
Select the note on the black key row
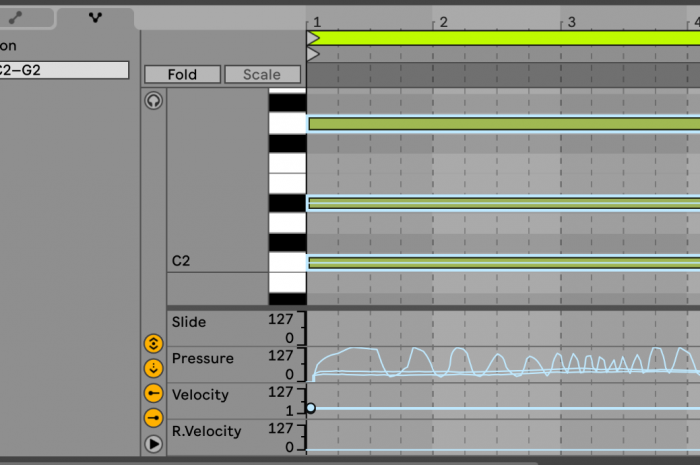(x=504, y=203)
